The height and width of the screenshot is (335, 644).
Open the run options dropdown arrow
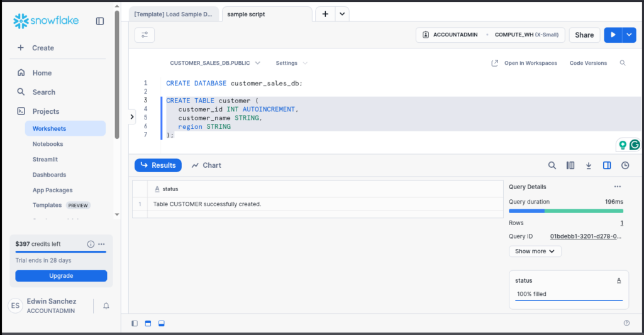coord(629,35)
